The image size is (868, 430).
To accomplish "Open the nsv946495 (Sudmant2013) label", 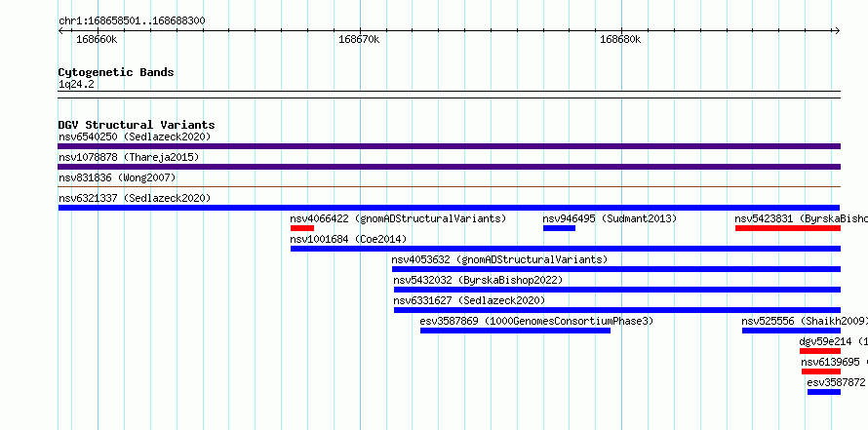I will 610,218.
